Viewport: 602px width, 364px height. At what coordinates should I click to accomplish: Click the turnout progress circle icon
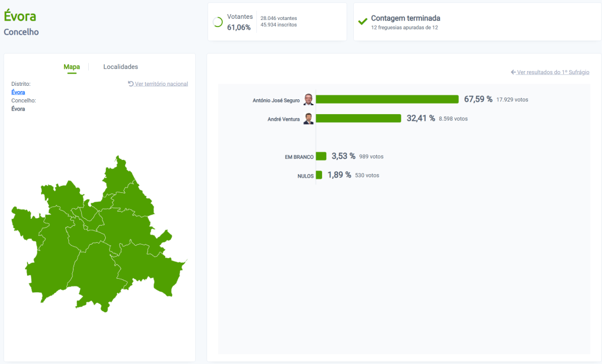218,22
